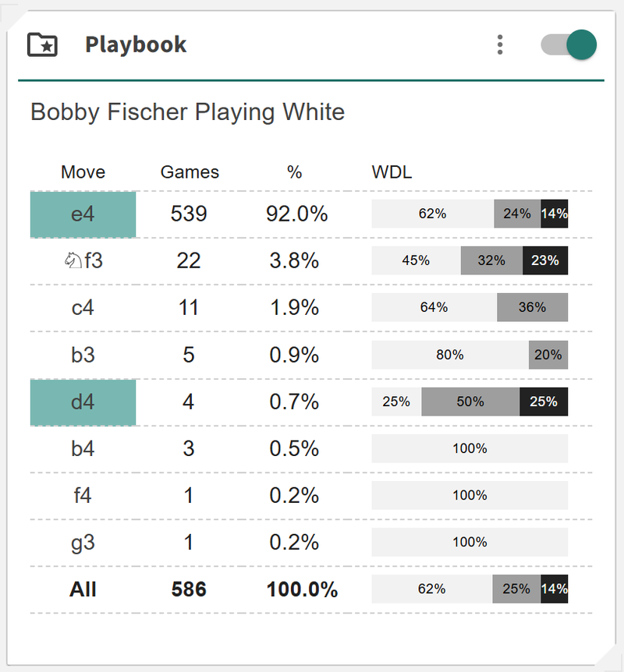This screenshot has height=672, width=624.
Task: Pick the b3 move entry
Action: coord(83,355)
